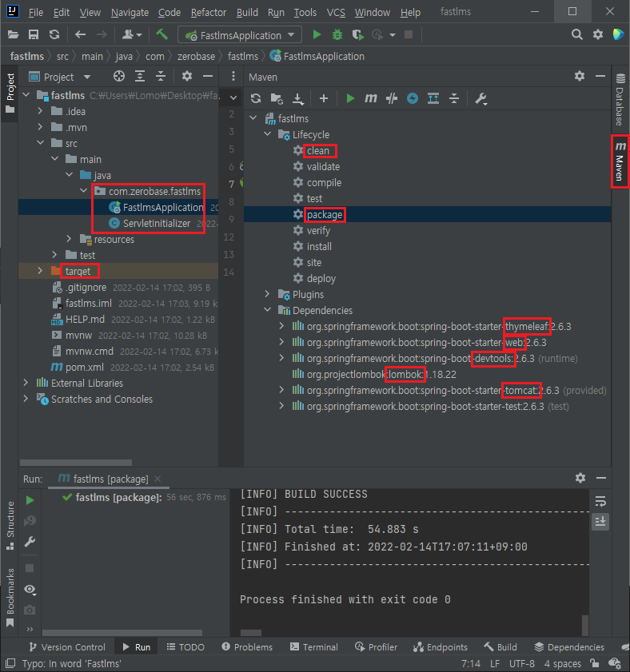Rerun icon in Run tool window
630x672 pixels.
tap(30, 500)
